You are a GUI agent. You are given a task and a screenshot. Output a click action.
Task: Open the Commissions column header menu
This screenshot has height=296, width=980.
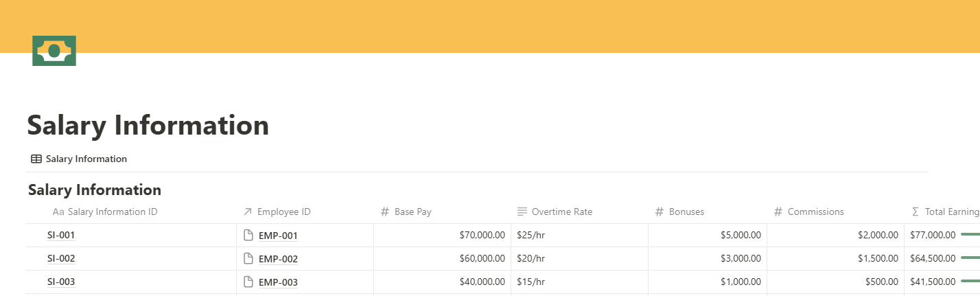[815, 212]
